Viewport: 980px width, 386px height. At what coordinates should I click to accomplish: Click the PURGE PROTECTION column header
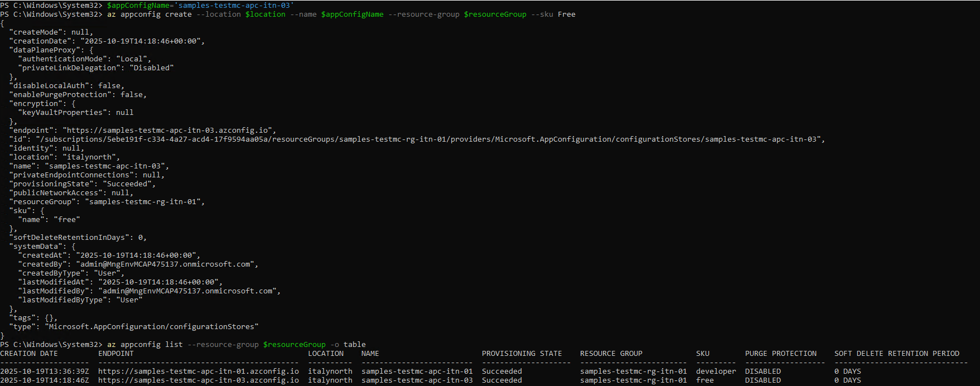780,354
